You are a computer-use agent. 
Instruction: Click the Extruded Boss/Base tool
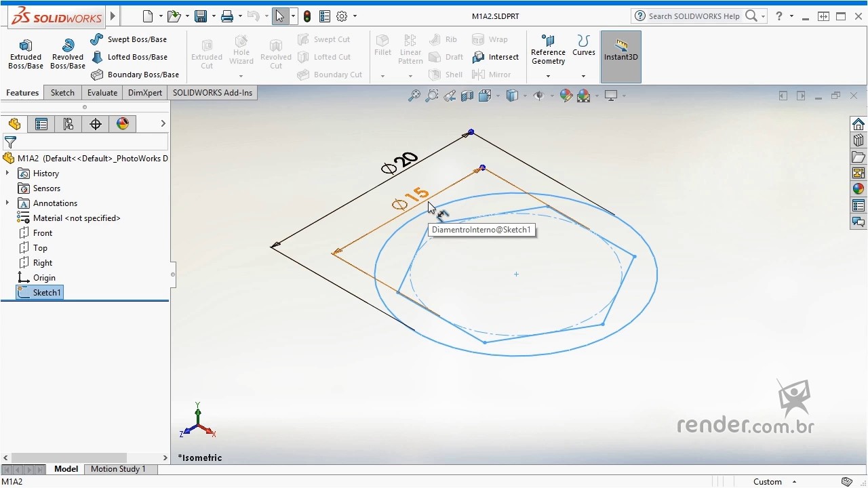coord(26,54)
